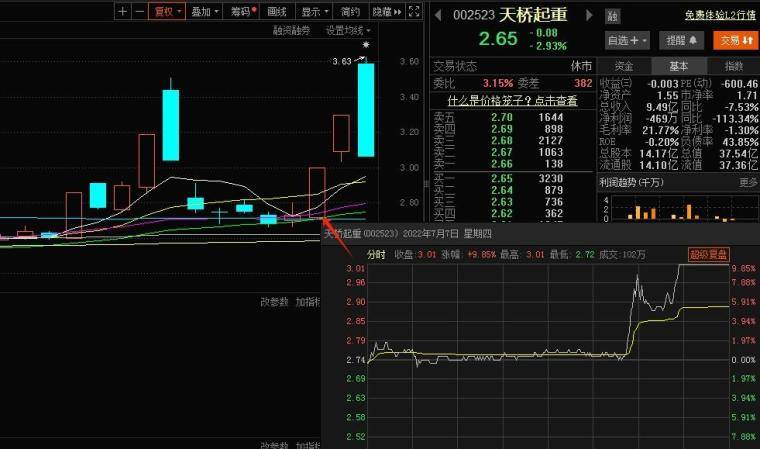Open the 复权 dropdown
760x449 pixels.
click(x=167, y=11)
